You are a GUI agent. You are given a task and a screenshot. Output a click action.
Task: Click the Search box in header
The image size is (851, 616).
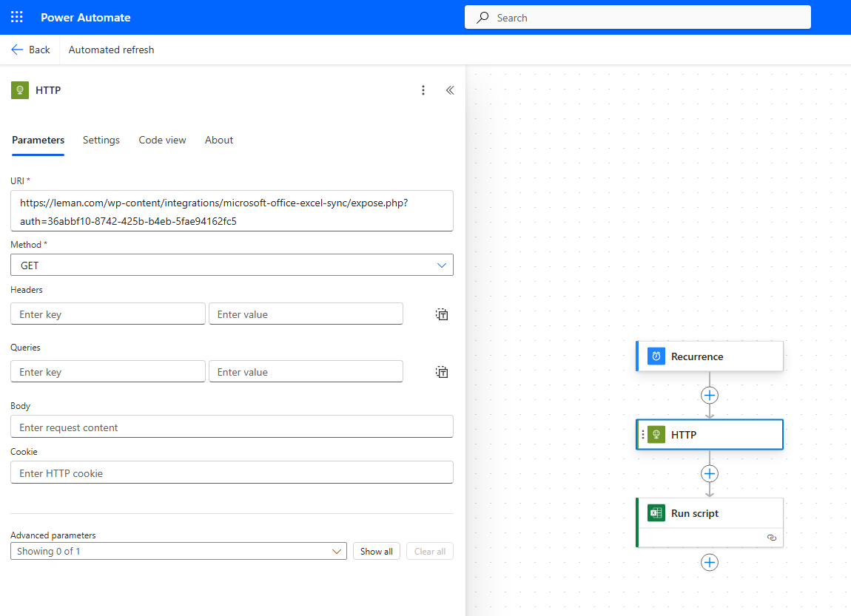click(637, 17)
